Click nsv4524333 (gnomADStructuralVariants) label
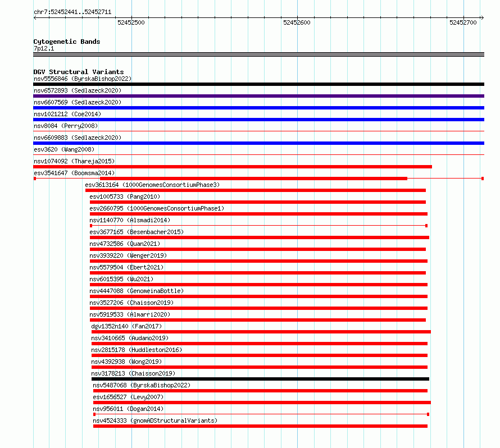Viewport: 500px width, 448px height. tap(155, 420)
